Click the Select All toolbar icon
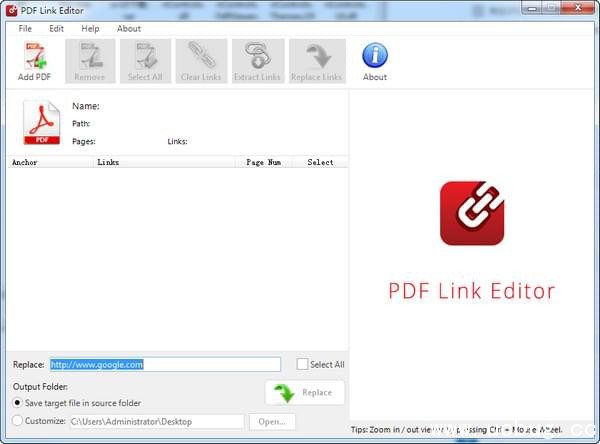The image size is (600, 444). point(145,61)
